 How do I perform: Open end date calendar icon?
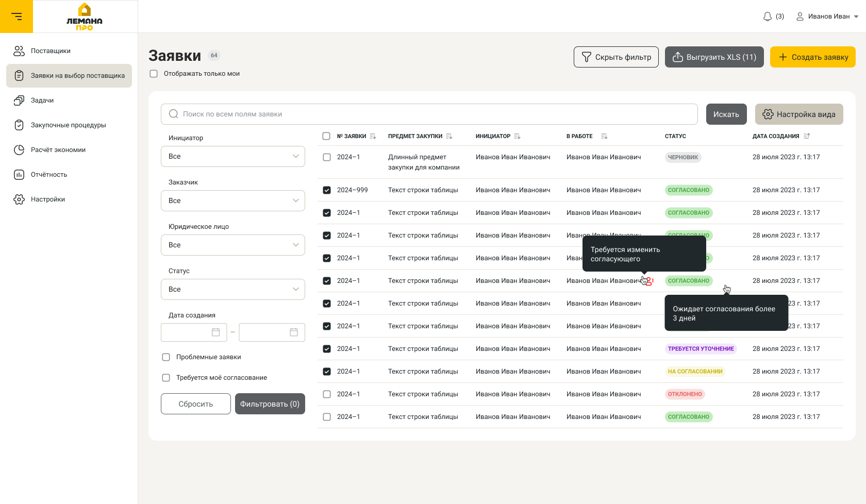tap(294, 332)
